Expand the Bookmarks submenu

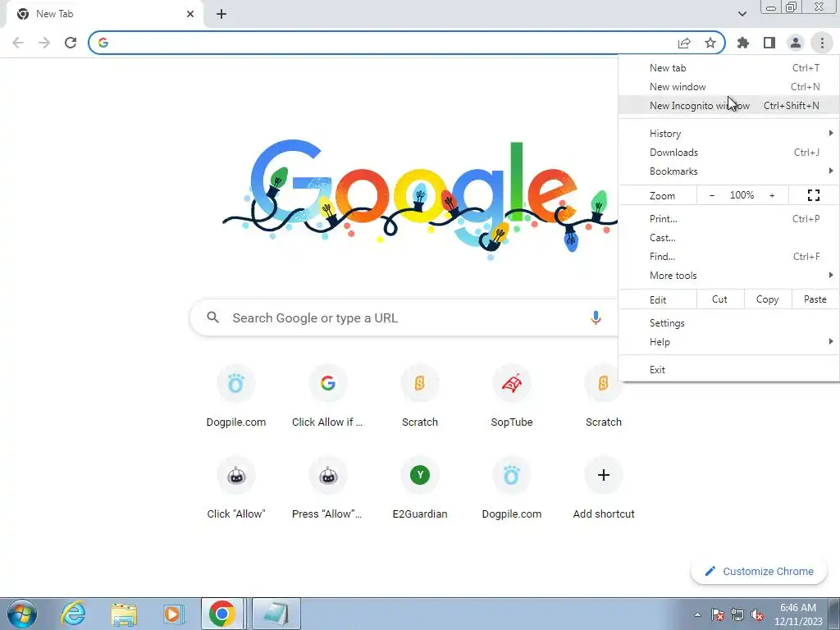(x=728, y=171)
